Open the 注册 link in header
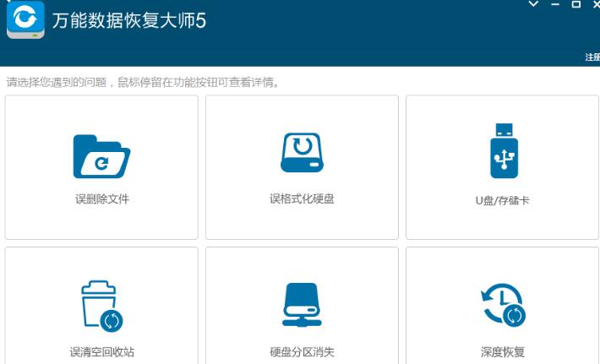Screen dimensions: 600x364 click(592, 57)
